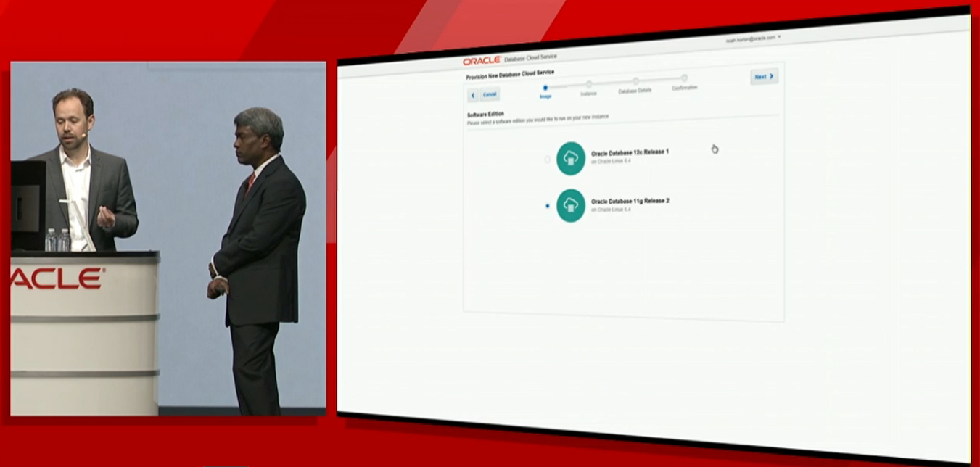Click the Software Edition section heading

coord(485,114)
